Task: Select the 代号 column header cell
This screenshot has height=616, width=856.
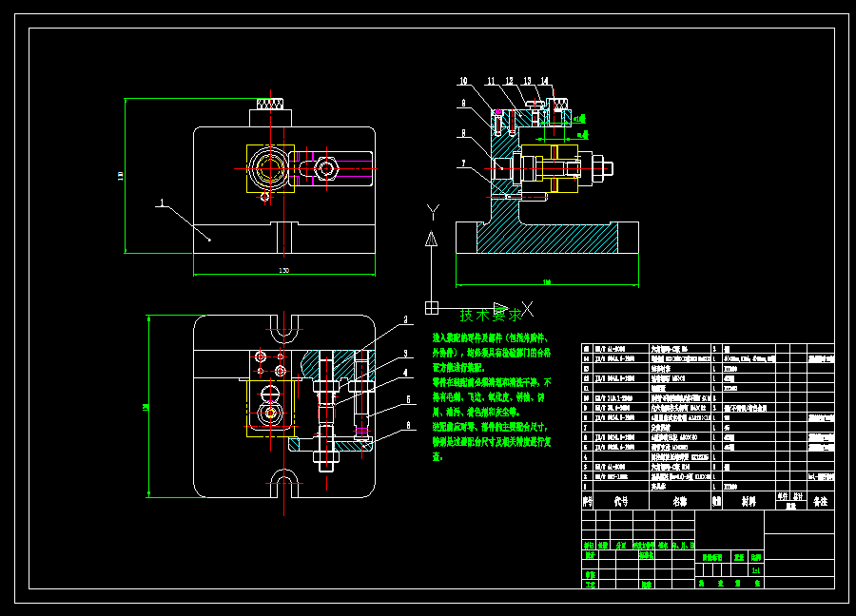Action: point(621,501)
